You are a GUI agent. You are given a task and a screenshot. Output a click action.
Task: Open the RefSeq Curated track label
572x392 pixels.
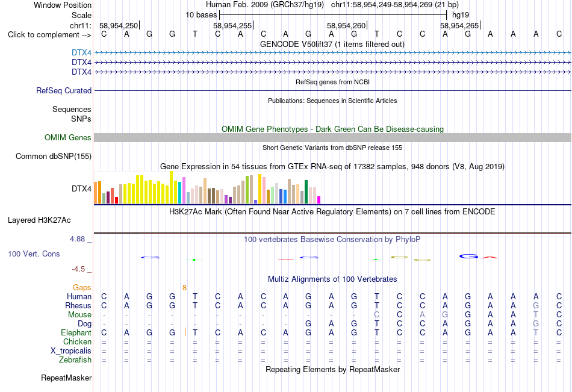tap(64, 90)
